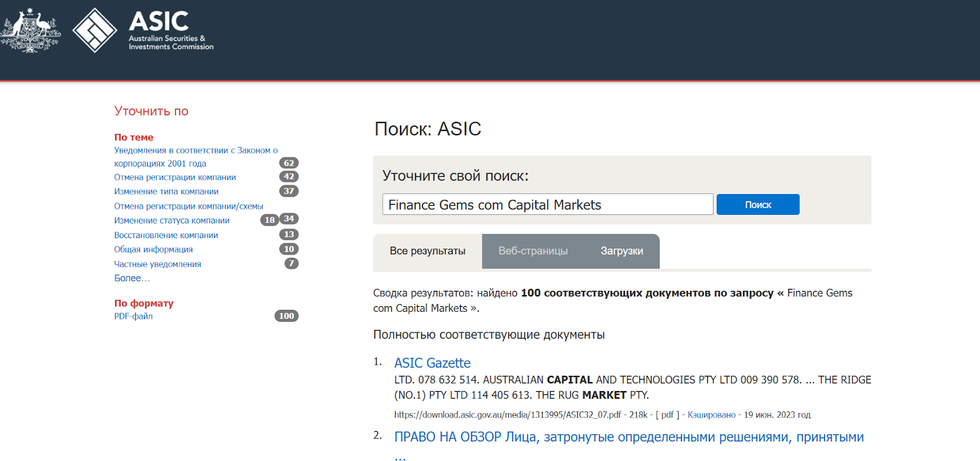980x461 pixels.
Task: Open the ASIC Gazette search result
Action: pyautogui.click(x=432, y=363)
